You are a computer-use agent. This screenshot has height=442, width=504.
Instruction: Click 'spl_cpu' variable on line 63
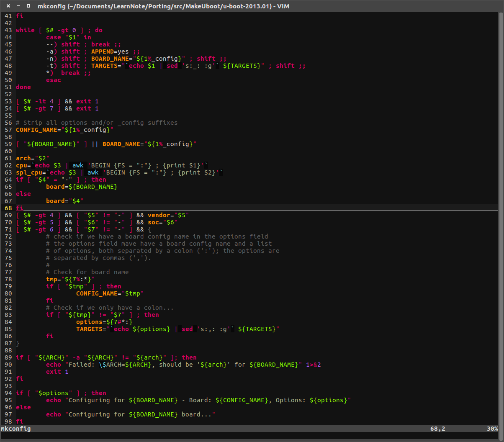click(x=29, y=172)
